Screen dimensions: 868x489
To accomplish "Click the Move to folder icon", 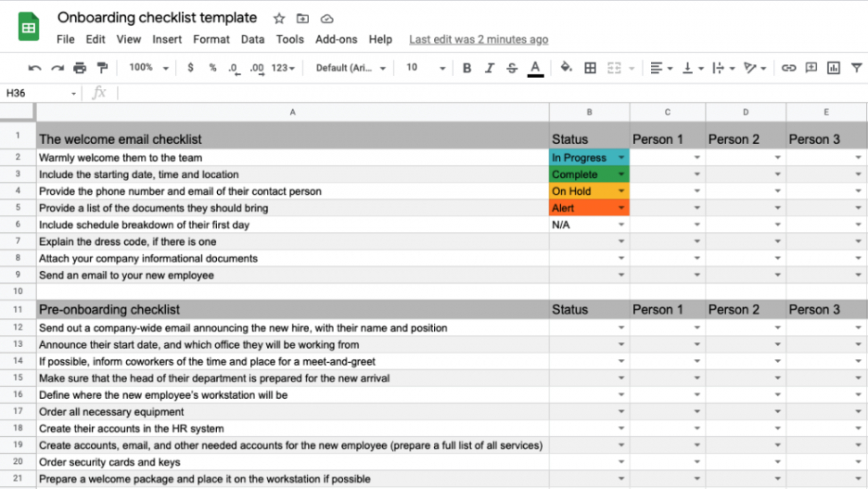I will tap(302, 19).
